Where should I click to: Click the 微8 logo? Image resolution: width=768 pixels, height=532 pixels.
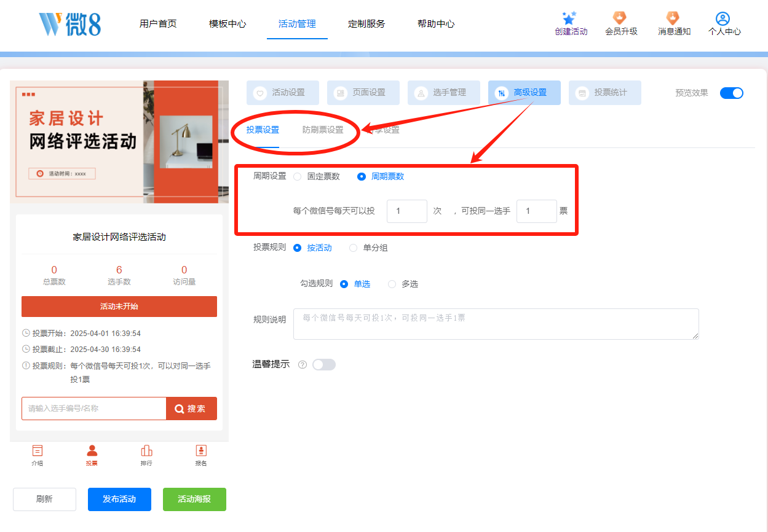coord(70,24)
